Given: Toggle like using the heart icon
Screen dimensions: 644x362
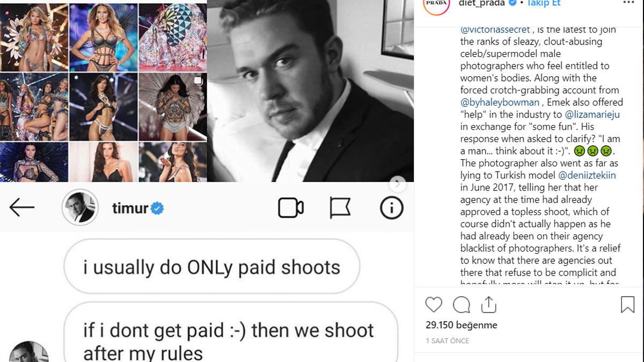Looking at the screenshot, I should pos(434,305).
